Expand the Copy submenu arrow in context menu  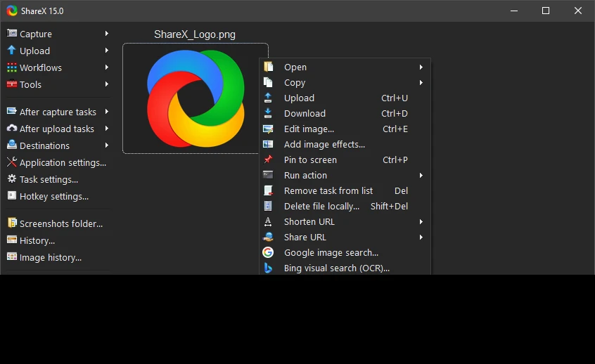click(421, 83)
